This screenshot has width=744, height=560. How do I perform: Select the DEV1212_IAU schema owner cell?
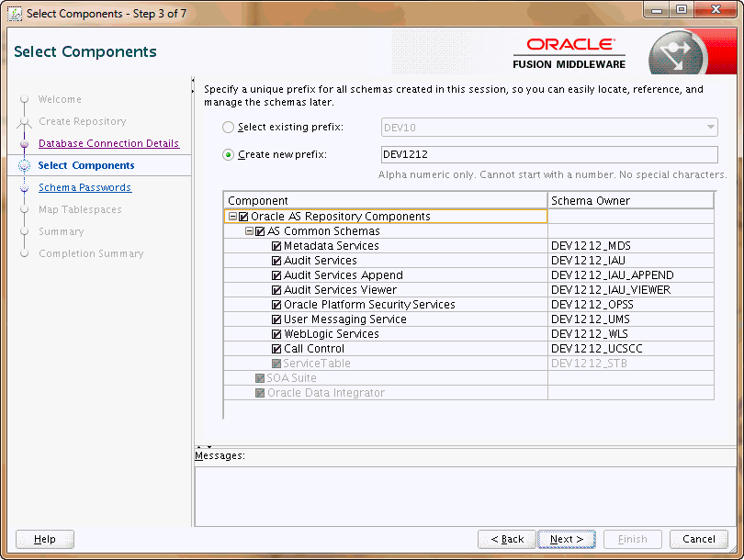(631, 261)
